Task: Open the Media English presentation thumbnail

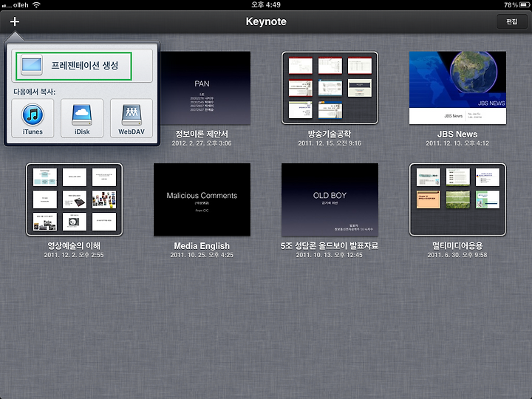Action: coord(202,199)
